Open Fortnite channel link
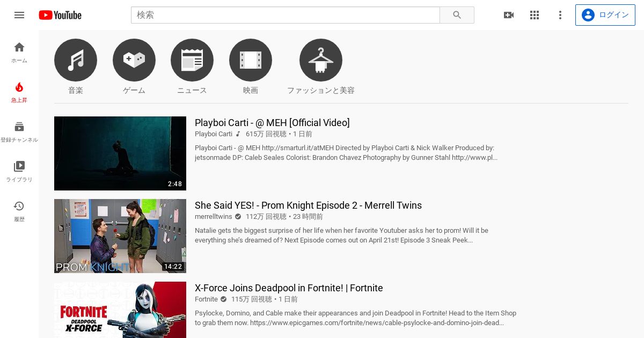 point(206,299)
